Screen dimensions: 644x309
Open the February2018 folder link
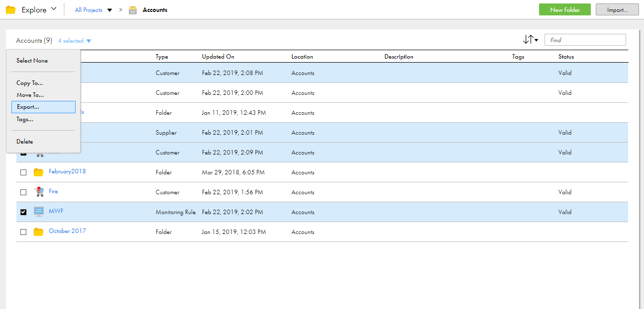pos(67,171)
